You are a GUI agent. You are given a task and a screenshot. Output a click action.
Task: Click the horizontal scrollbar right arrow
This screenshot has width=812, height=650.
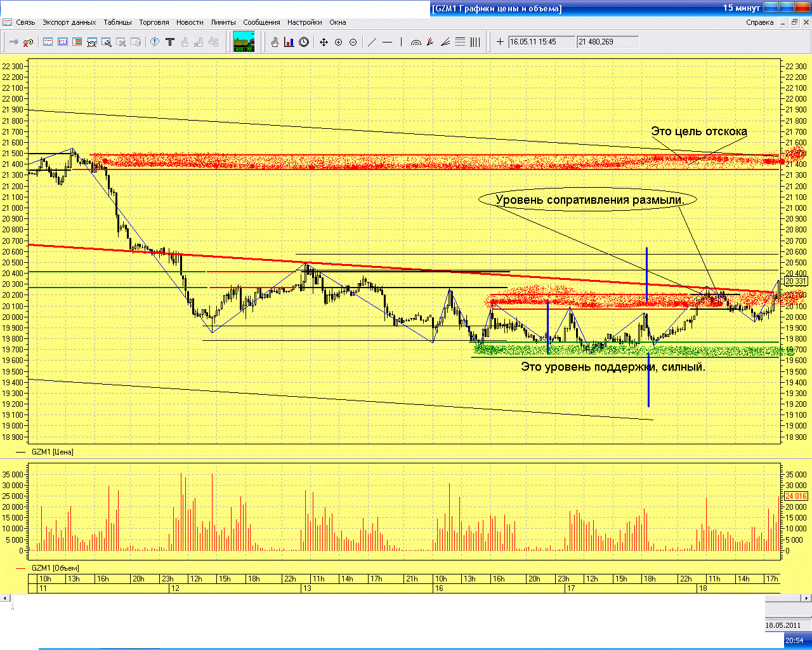point(807,598)
